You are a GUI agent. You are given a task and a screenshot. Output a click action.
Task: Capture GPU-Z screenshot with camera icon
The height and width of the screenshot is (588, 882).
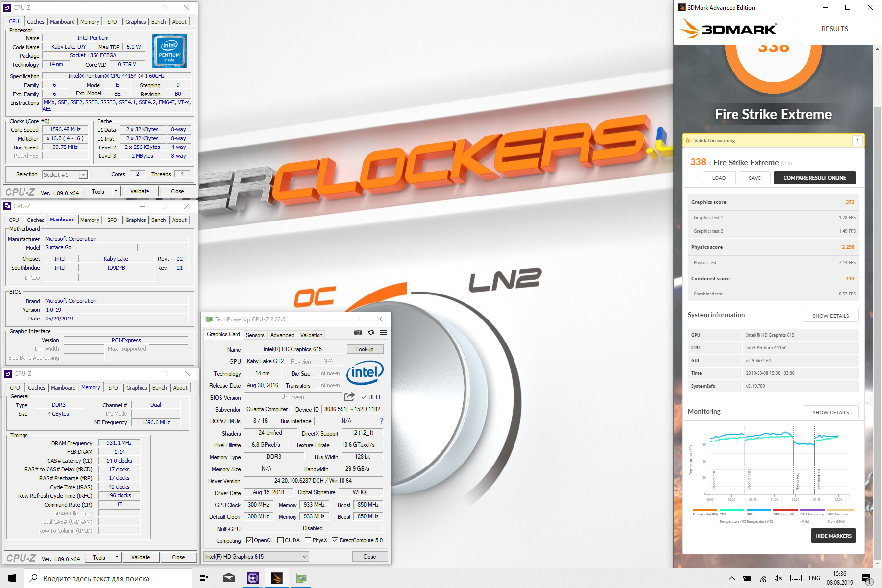click(358, 332)
